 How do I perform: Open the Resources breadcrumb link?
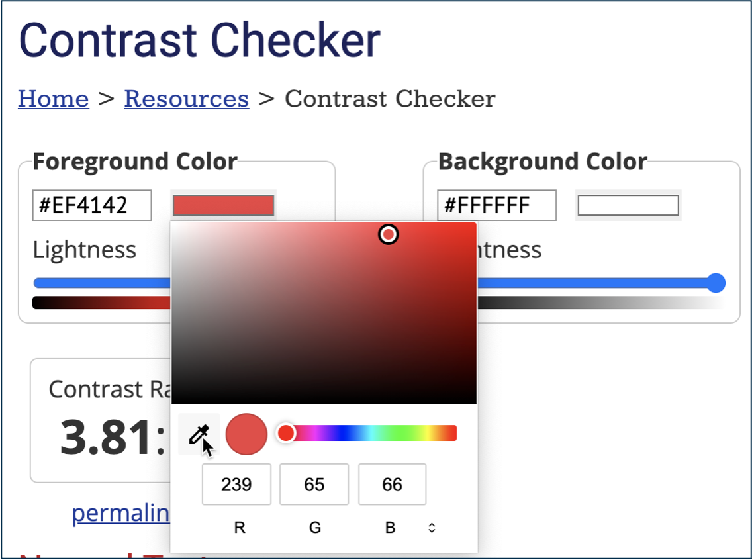pyautogui.click(x=187, y=99)
